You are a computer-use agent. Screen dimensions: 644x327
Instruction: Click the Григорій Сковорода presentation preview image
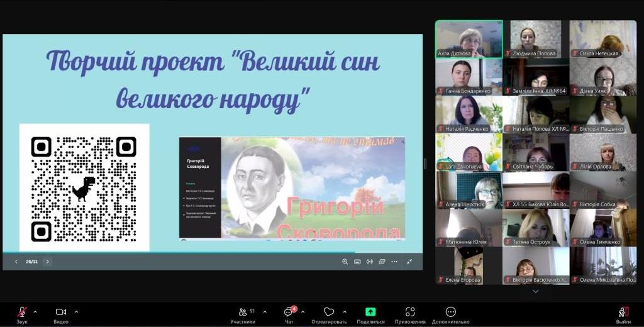(x=292, y=188)
